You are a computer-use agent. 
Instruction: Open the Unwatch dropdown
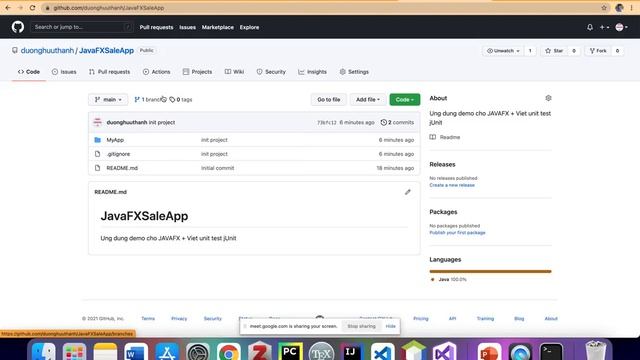503,51
